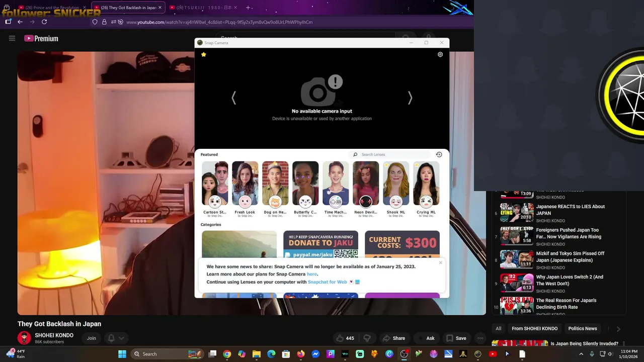Select the Shook ML lens
The image size is (644, 362).
[396, 189]
